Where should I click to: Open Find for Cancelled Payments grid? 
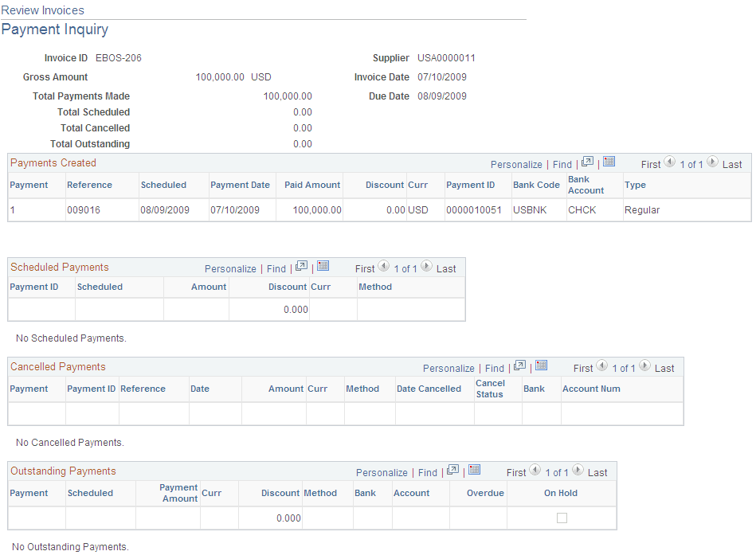tap(494, 368)
